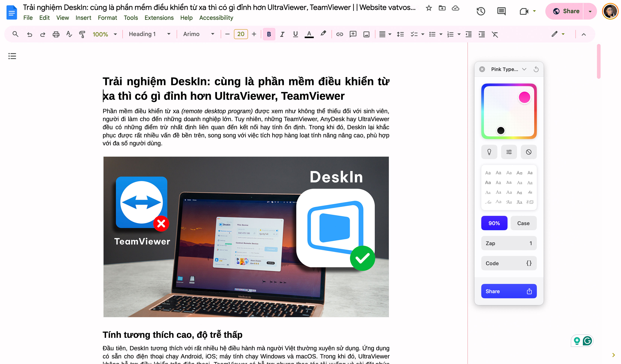
Task: Click the no-style circle-slash button
Action: [529, 152]
